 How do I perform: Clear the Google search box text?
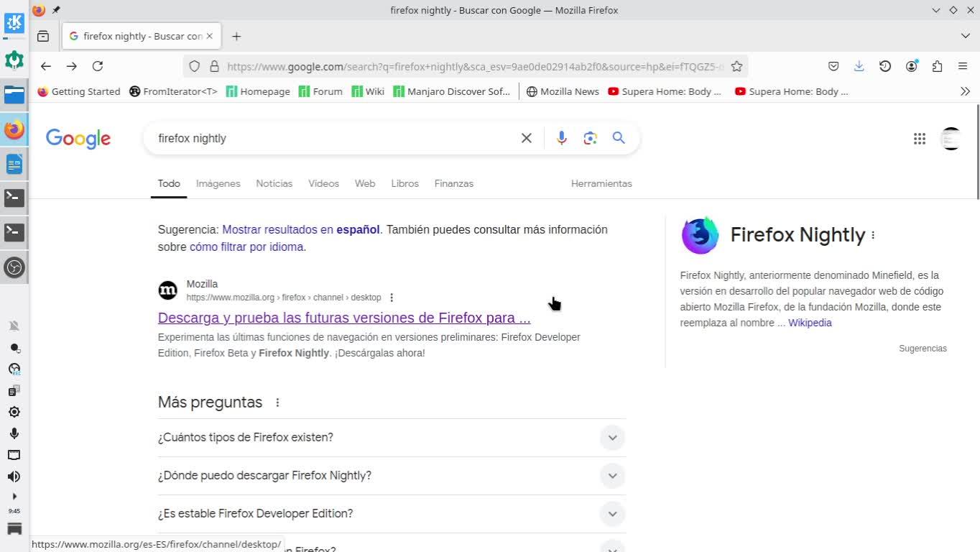click(527, 138)
